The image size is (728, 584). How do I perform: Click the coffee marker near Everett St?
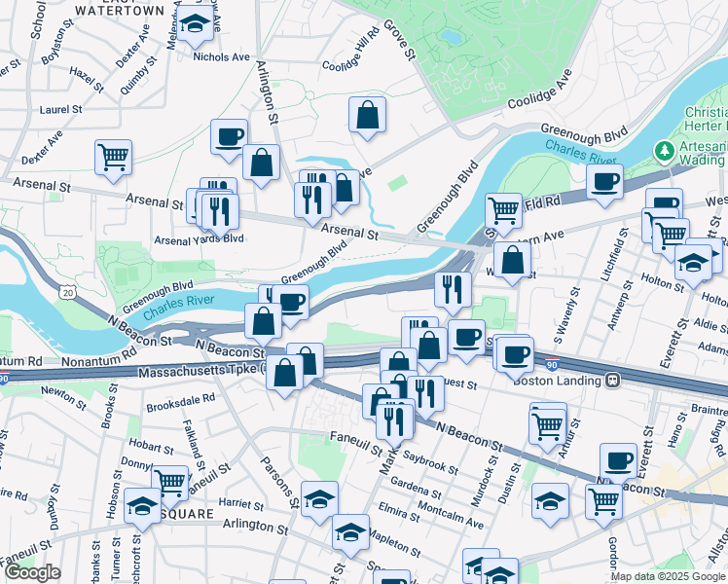click(x=618, y=464)
